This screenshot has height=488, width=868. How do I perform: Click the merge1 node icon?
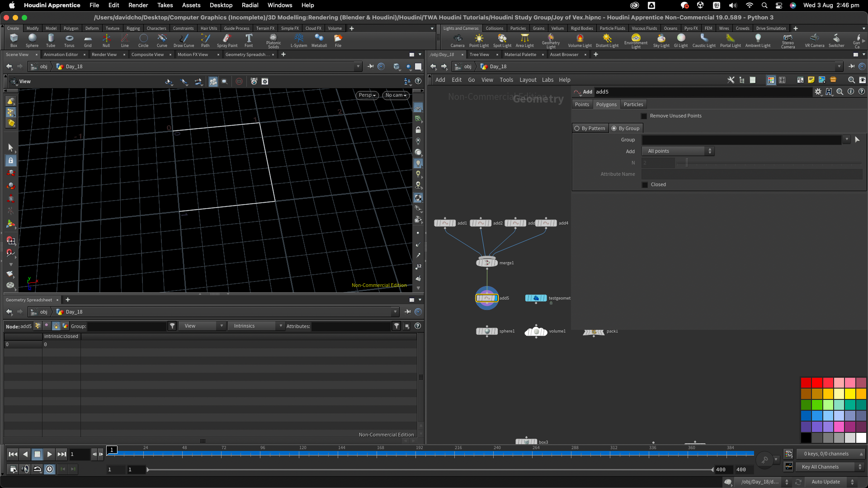coord(487,263)
